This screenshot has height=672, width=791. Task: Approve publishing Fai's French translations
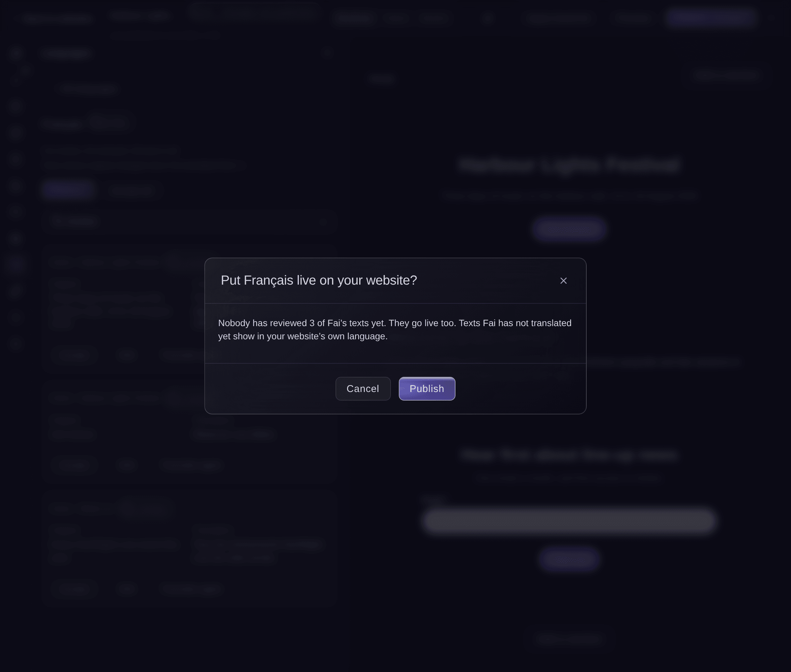coord(426,389)
